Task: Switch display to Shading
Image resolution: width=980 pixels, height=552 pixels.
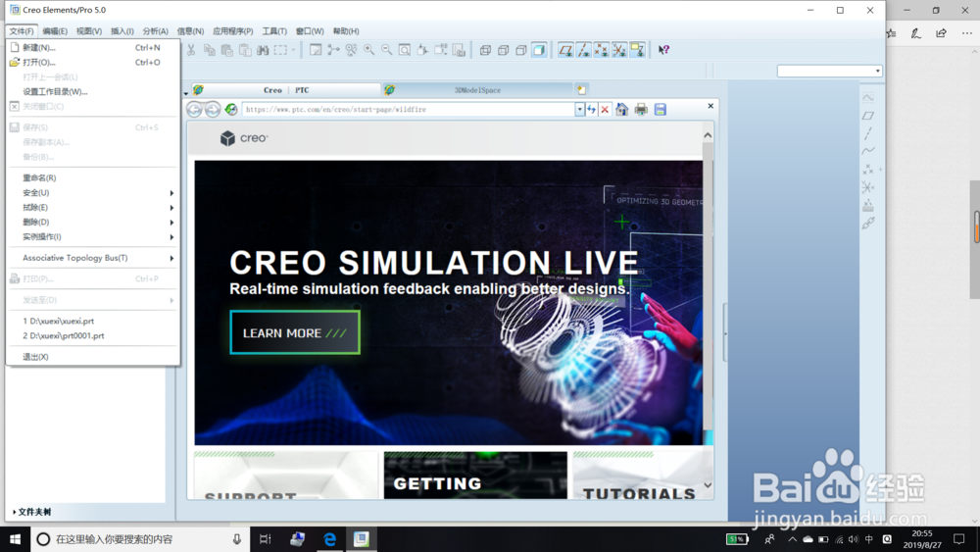Action: click(x=539, y=50)
